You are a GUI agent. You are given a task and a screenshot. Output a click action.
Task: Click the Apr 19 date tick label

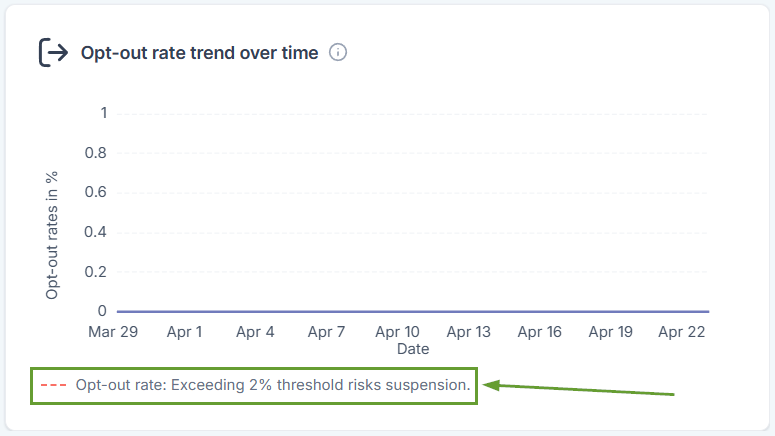pyautogui.click(x=611, y=332)
